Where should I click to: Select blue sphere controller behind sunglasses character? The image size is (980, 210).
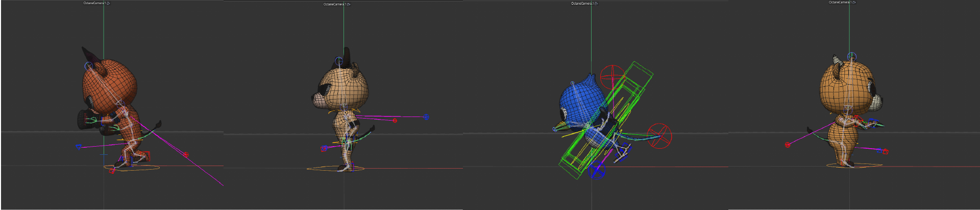[426, 117]
